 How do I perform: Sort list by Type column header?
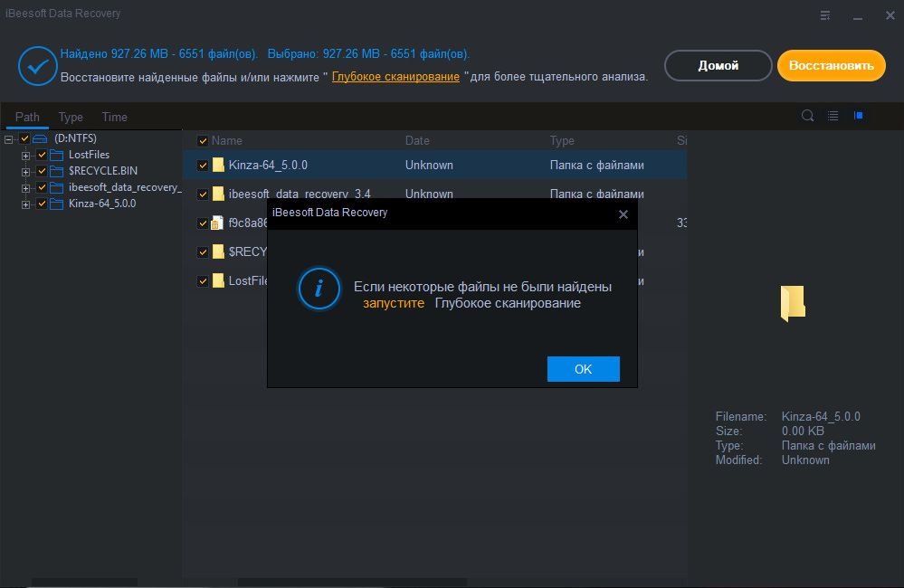[x=562, y=140]
